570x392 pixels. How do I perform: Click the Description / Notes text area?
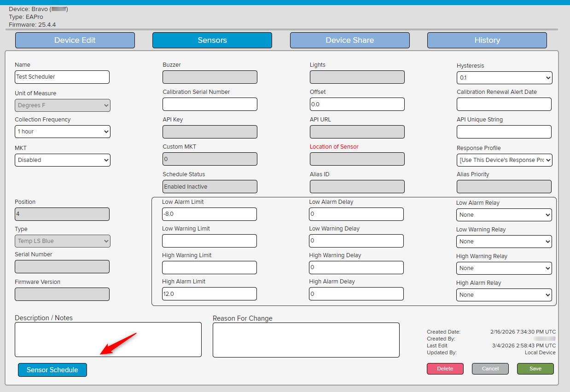[x=108, y=340]
